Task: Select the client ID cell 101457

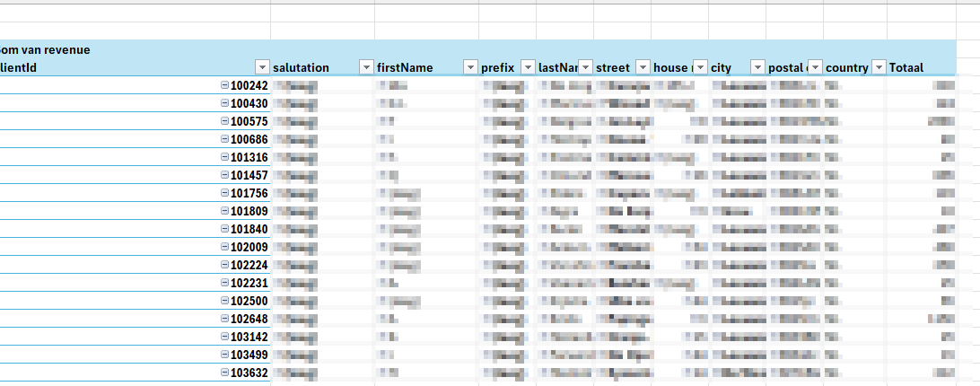Action: (249, 175)
